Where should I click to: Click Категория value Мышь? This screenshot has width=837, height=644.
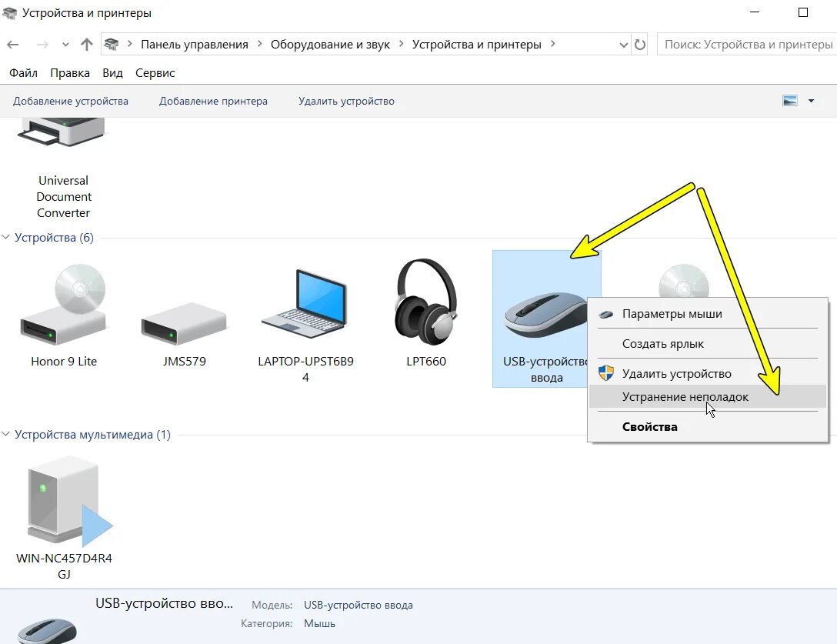click(319, 623)
